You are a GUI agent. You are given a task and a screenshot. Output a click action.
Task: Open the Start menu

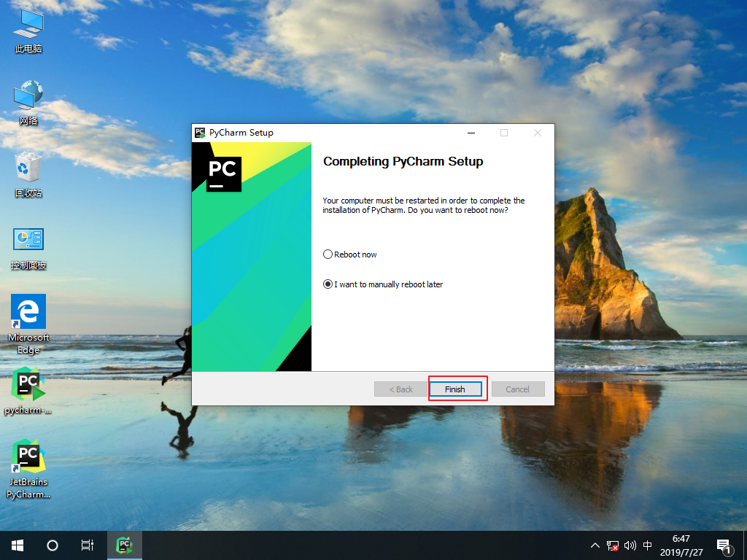point(16,545)
